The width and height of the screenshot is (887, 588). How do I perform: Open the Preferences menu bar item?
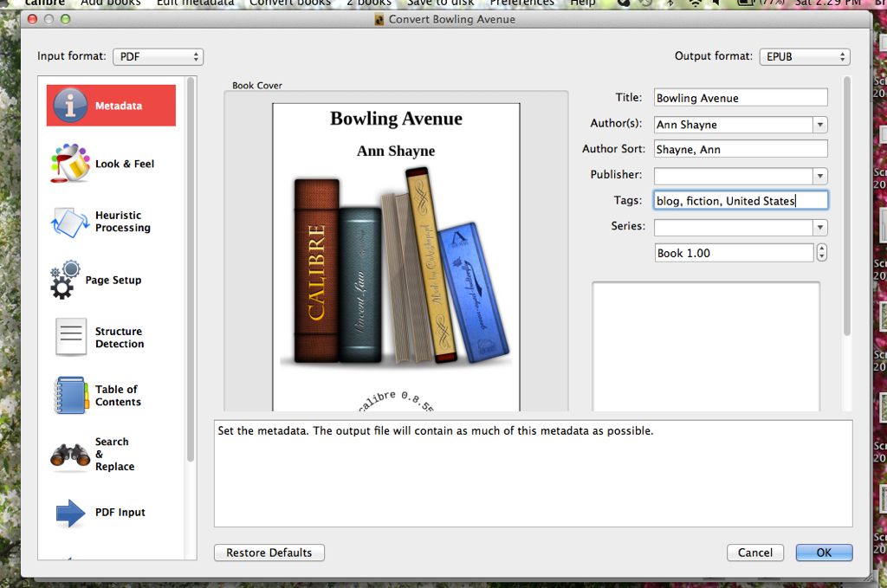(522, 3)
